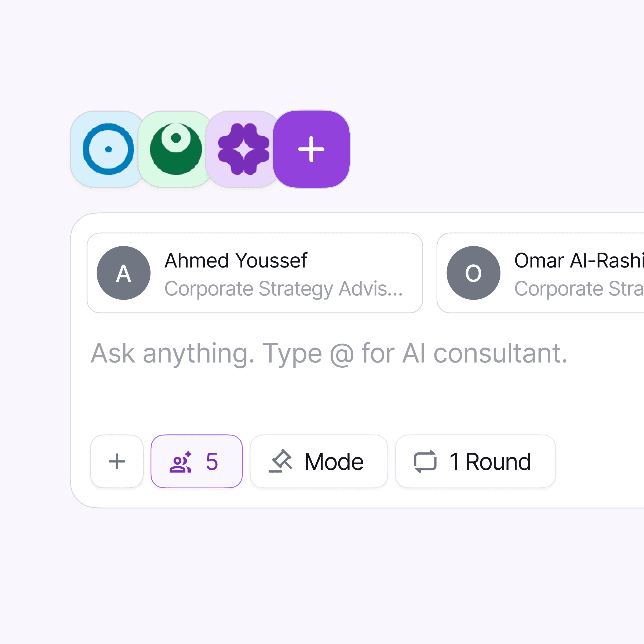
Task: Select the green circle model icon
Action: coord(176,149)
